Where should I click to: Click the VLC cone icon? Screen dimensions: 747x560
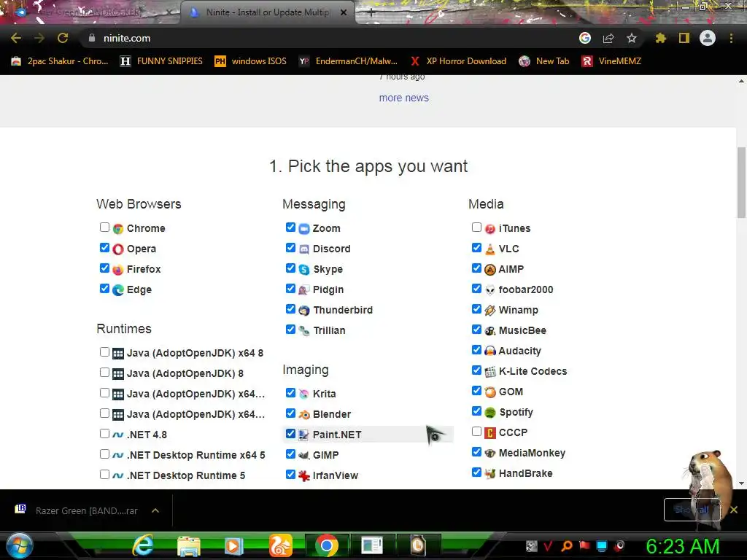click(490, 249)
